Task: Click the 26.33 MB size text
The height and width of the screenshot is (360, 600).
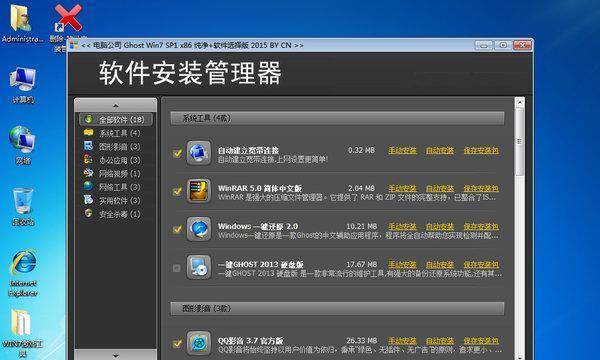Action: tap(362, 340)
